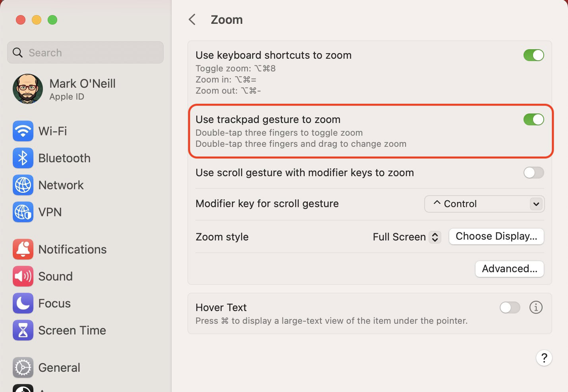The height and width of the screenshot is (392, 568).
Task: Enable scroll gesture with modifier keys
Action: (x=533, y=173)
